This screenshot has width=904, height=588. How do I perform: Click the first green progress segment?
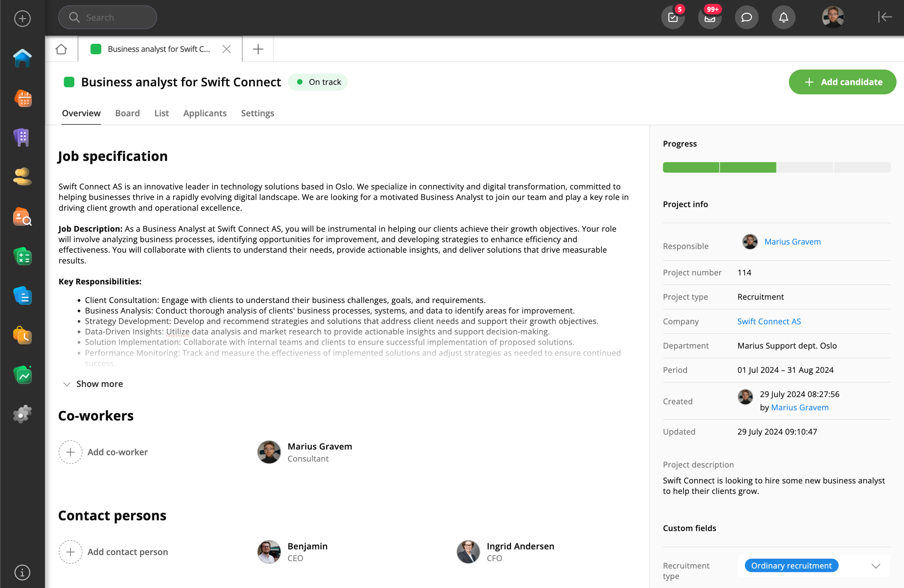(x=691, y=167)
